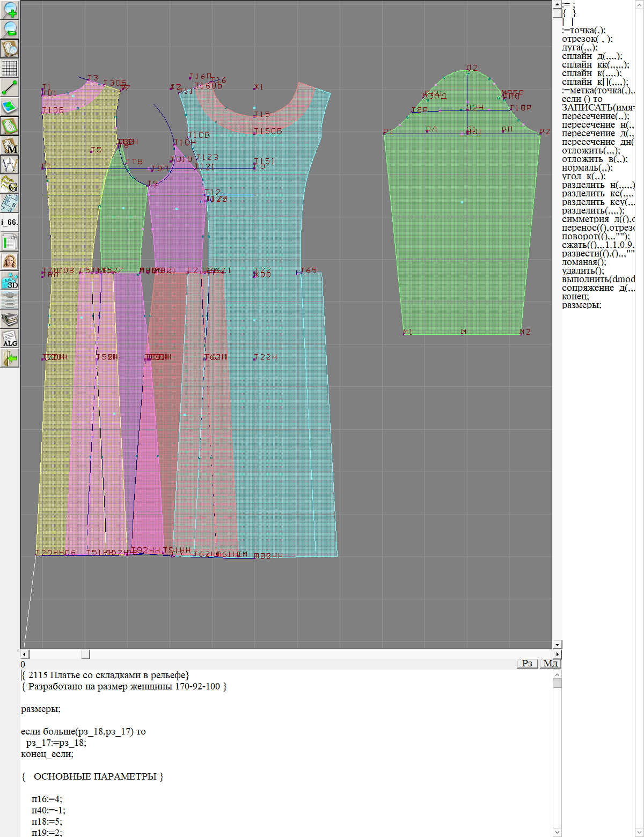Open the 3D view icon

(10, 281)
